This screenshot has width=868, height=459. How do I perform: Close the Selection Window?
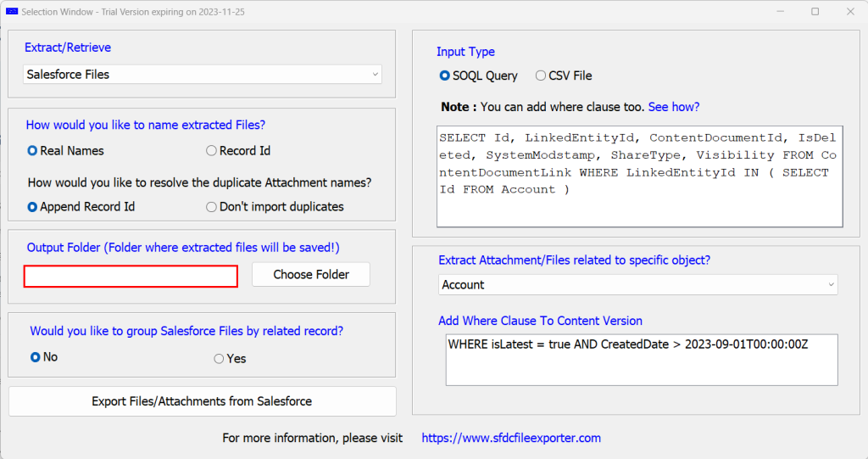(849, 12)
